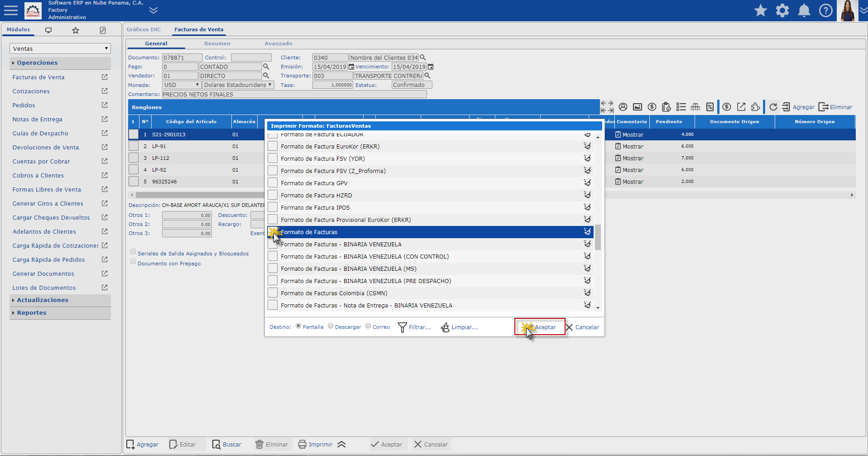This screenshot has height=456, width=868.
Task: Switch to sidebar monitor tab icon
Action: click(x=48, y=30)
